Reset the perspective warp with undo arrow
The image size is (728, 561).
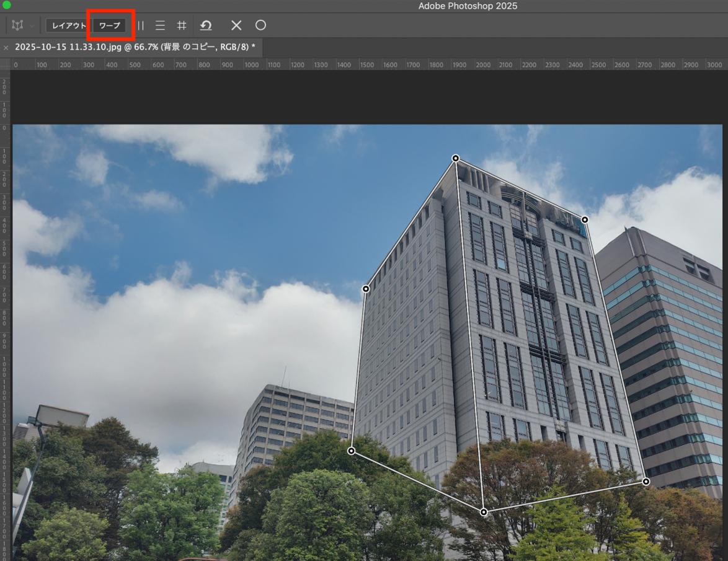pos(206,25)
